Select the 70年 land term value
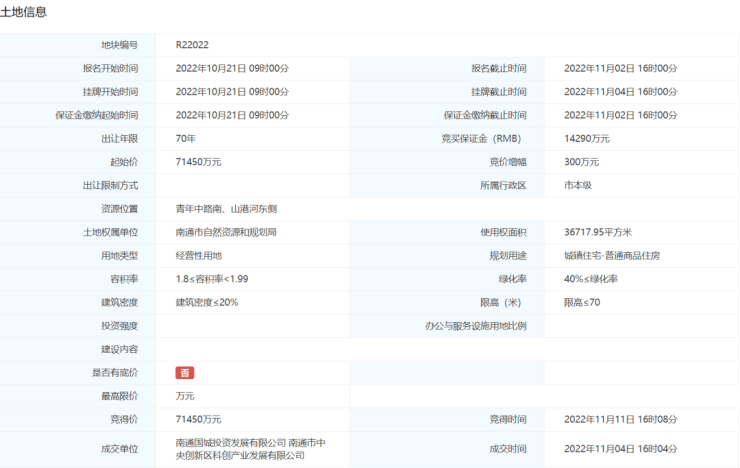 186,139
